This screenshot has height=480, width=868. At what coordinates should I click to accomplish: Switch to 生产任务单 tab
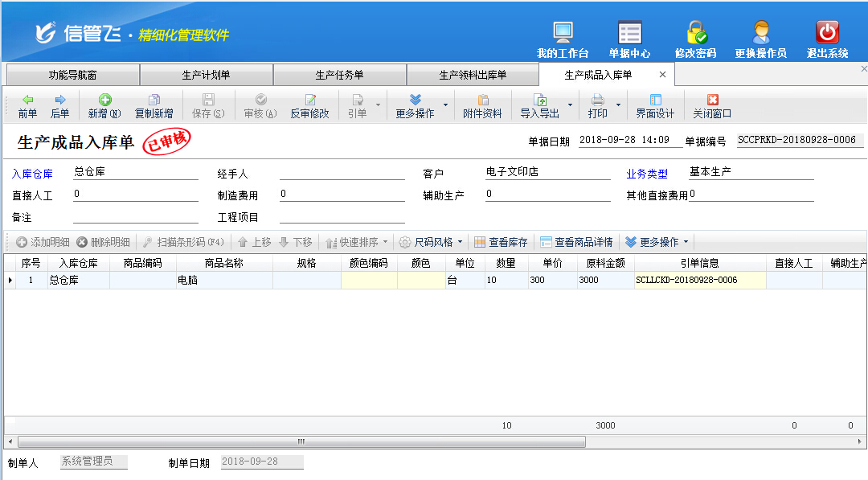(339, 76)
